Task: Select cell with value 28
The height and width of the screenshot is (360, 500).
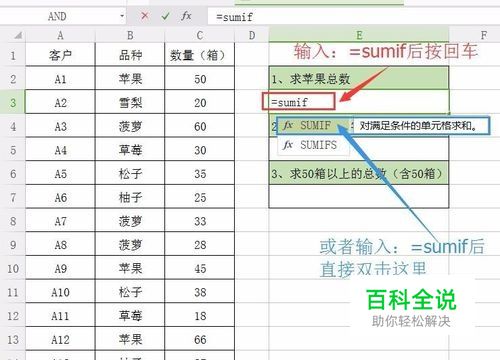Action: (x=200, y=245)
